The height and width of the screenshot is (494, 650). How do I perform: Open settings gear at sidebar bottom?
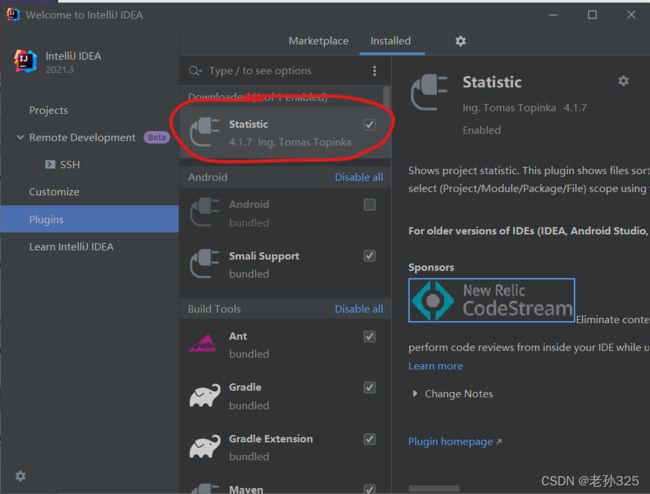coord(20,476)
